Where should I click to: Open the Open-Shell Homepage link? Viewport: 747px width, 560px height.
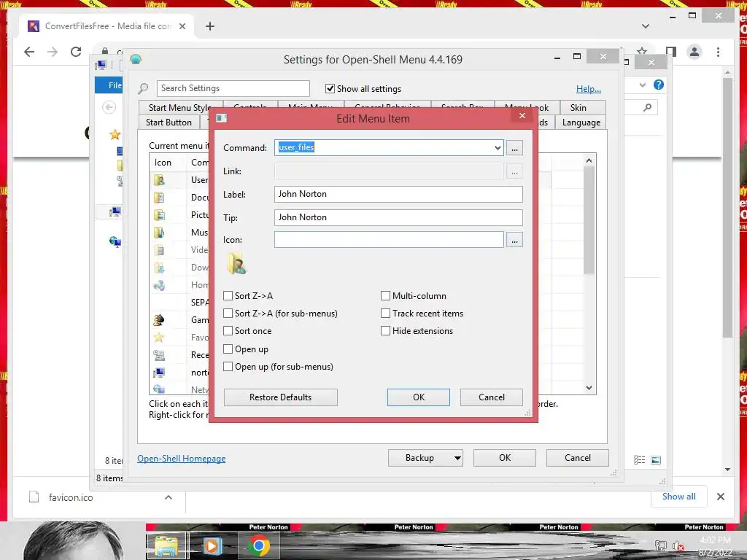182,459
